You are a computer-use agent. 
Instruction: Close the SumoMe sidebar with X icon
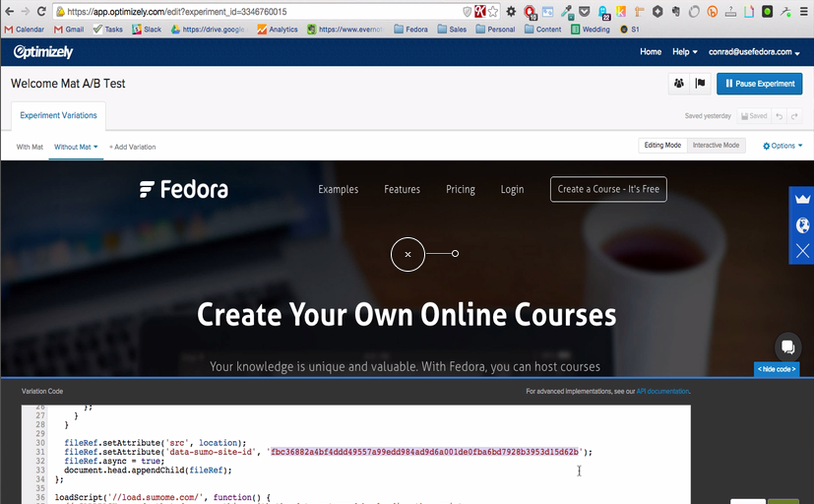[x=802, y=251]
